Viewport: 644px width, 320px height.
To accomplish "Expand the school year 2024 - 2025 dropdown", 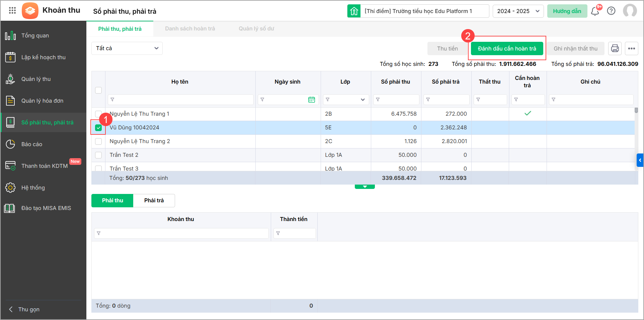I will pyautogui.click(x=518, y=11).
